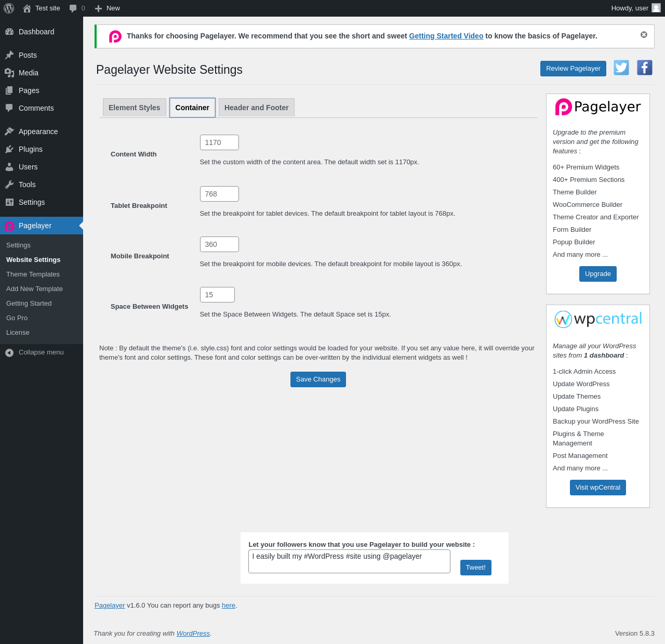Click the Pagelayer logo in the upgrade box
The image size is (665, 644).
click(598, 107)
